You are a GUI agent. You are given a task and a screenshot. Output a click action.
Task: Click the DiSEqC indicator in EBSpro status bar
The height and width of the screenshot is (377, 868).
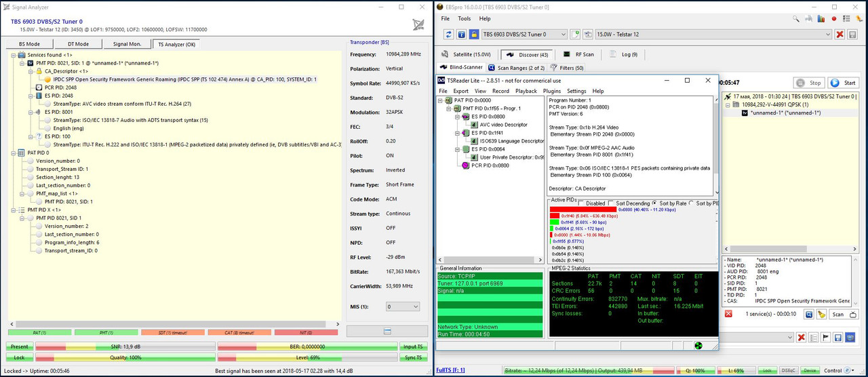click(789, 371)
